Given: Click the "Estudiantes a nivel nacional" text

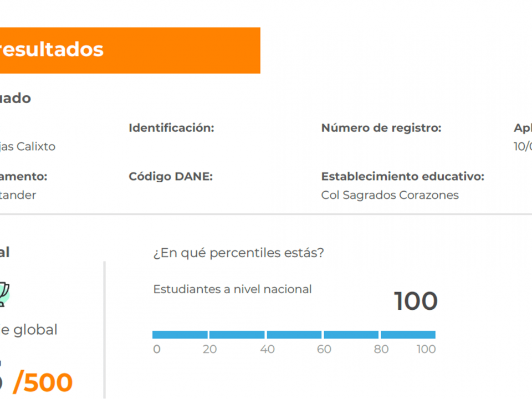Looking at the screenshot, I should point(232,289).
